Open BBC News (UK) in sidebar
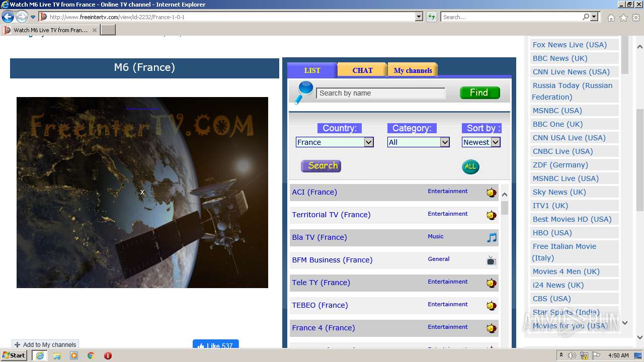 [560, 58]
